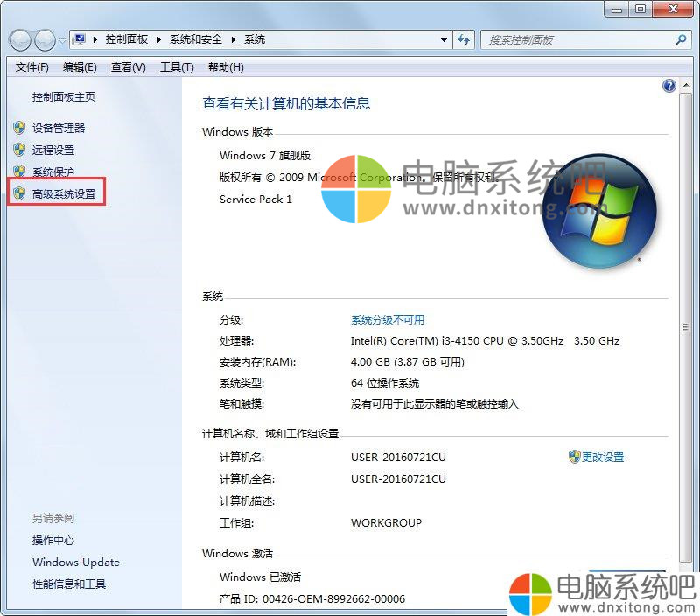Expand arrow before 系统和安全 breadcrumb
Image resolution: width=700 pixels, height=616 pixels.
click(x=159, y=39)
